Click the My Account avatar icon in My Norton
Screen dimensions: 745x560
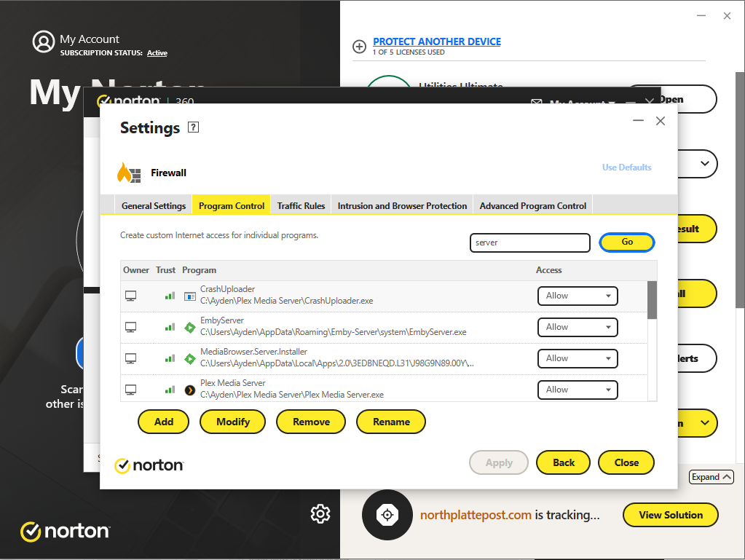tap(44, 42)
